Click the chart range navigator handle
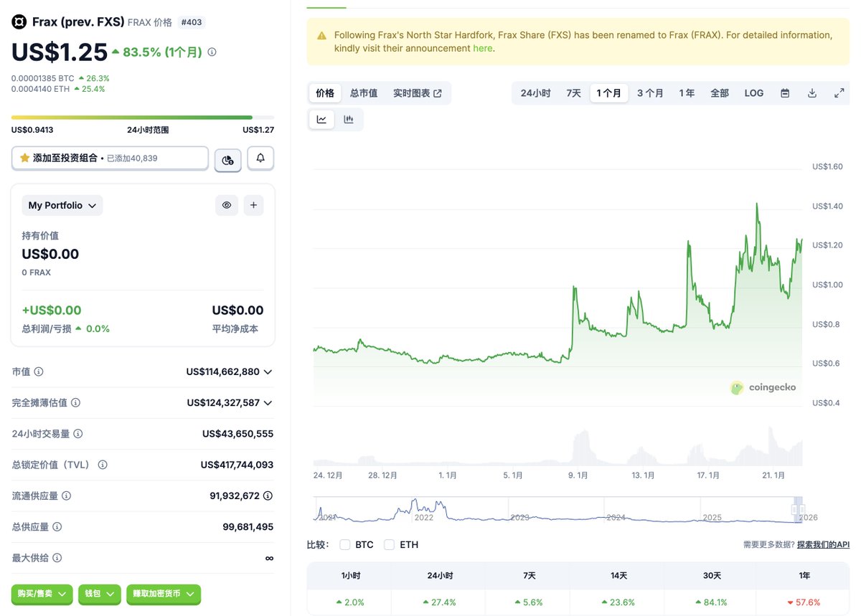Image resolution: width=861 pixels, height=616 pixels. [798, 509]
